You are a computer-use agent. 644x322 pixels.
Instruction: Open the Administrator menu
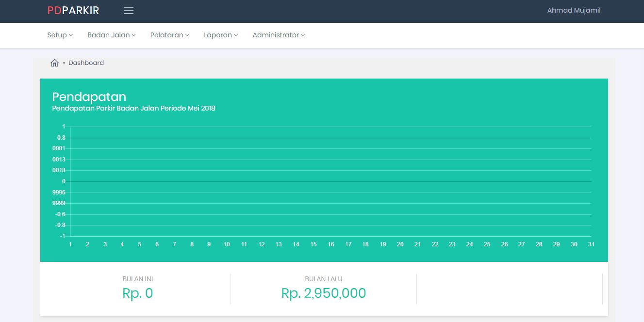coord(279,35)
